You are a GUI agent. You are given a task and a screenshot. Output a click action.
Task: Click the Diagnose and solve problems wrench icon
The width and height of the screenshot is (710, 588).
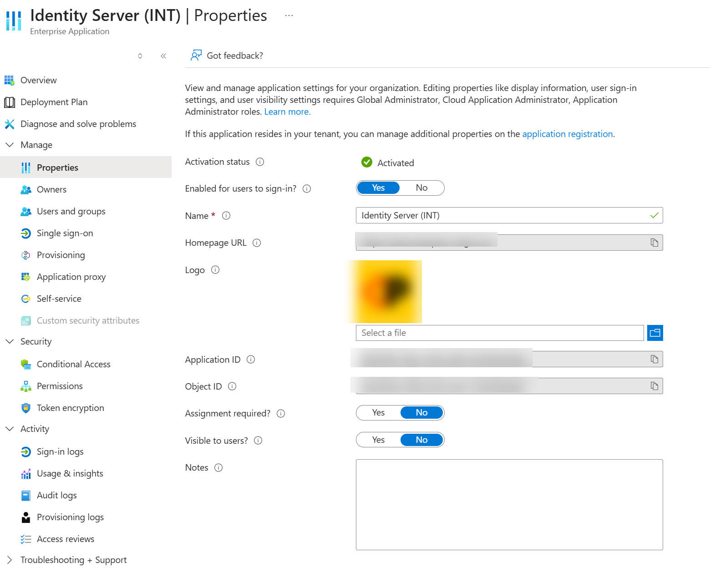pyautogui.click(x=9, y=124)
